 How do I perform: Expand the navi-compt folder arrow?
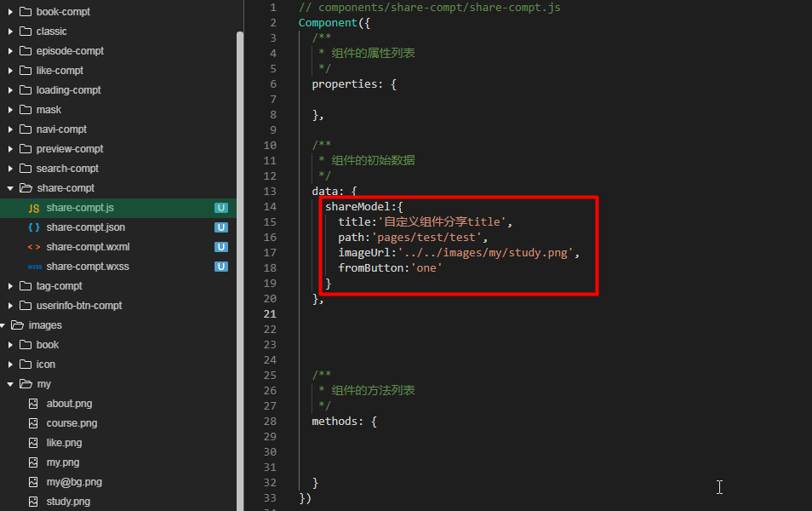click(10, 129)
